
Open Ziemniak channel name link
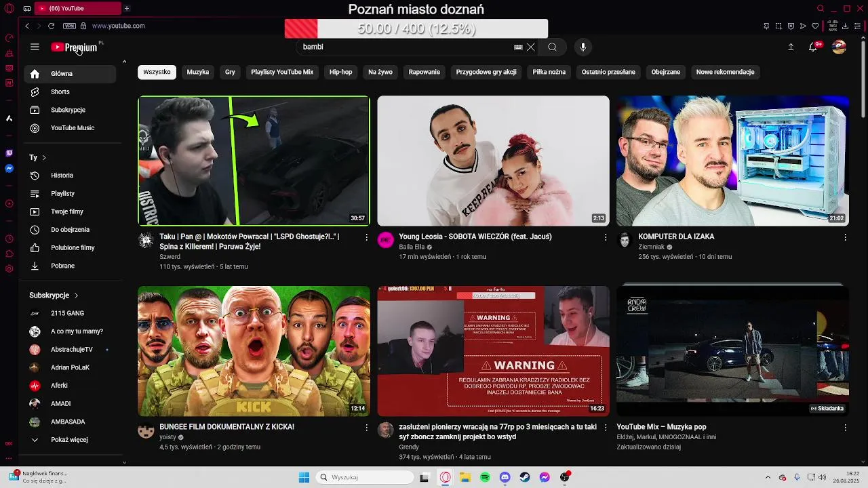point(651,247)
